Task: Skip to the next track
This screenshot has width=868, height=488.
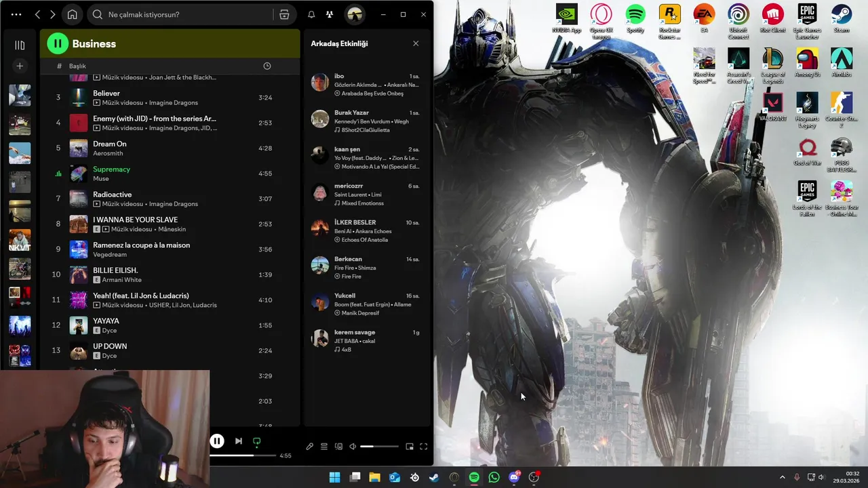Action: pyautogui.click(x=239, y=441)
